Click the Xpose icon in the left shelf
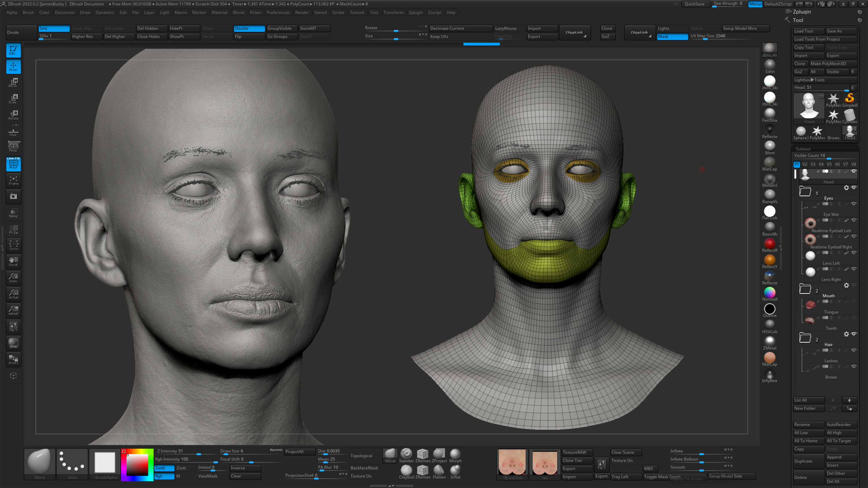Viewport: 868px width, 488px height. [14, 245]
